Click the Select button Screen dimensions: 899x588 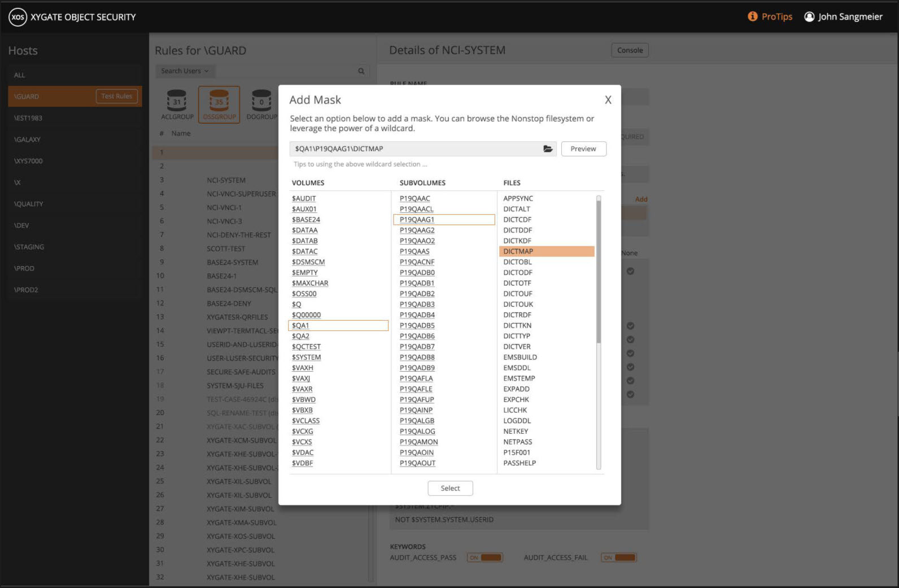450,488
